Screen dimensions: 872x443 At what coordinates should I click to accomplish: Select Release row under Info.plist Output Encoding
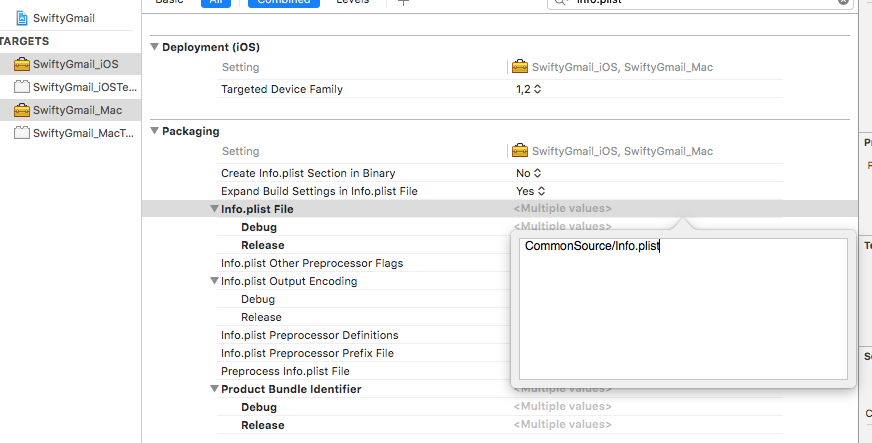click(x=261, y=317)
